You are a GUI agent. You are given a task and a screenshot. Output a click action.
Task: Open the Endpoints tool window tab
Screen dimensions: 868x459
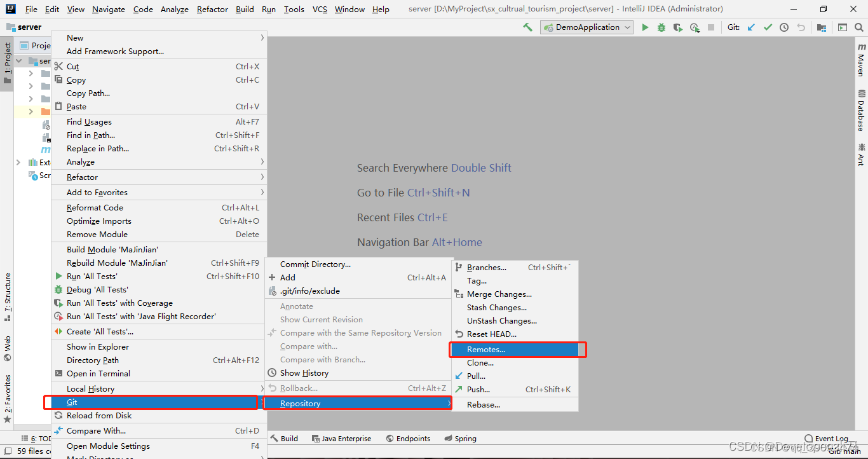tap(407, 439)
